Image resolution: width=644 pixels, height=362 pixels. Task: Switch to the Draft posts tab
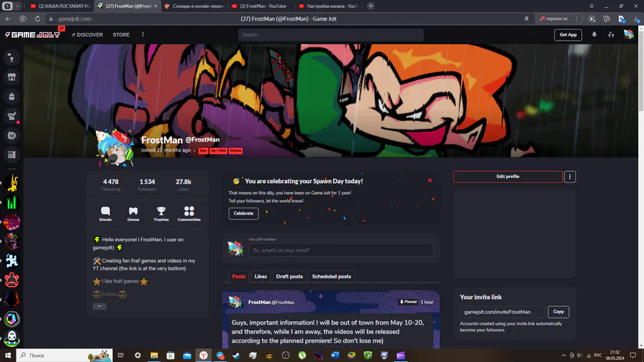[x=289, y=277]
